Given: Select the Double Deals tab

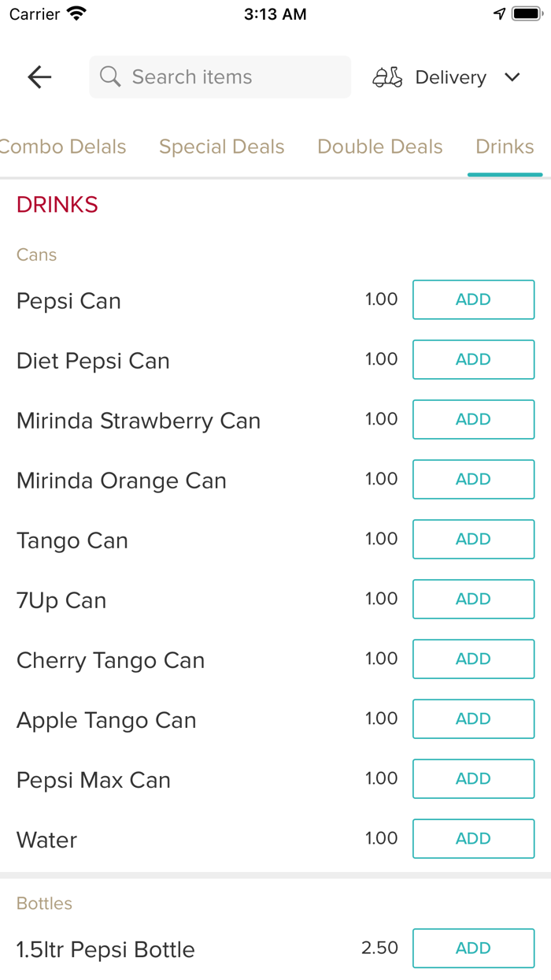Looking at the screenshot, I should [x=379, y=147].
